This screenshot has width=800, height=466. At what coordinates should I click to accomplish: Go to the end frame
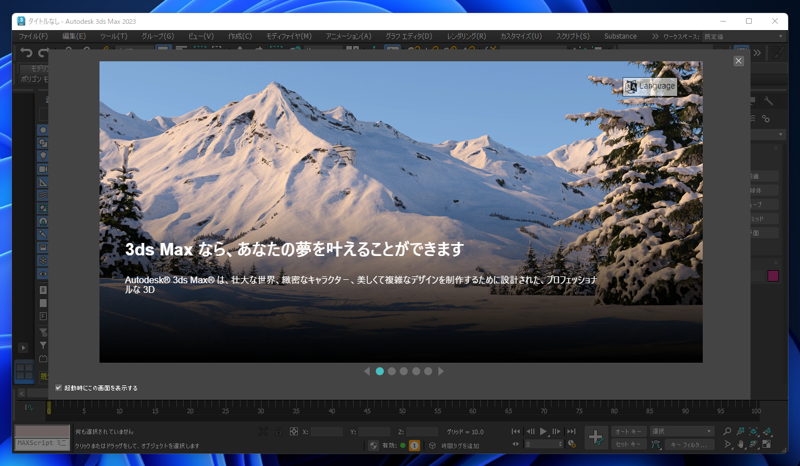coord(571,432)
